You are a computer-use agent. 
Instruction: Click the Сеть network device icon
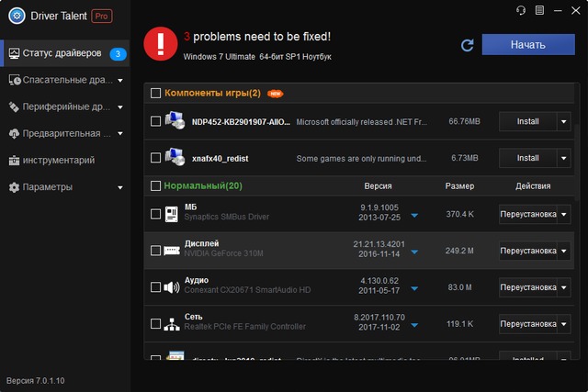point(171,324)
